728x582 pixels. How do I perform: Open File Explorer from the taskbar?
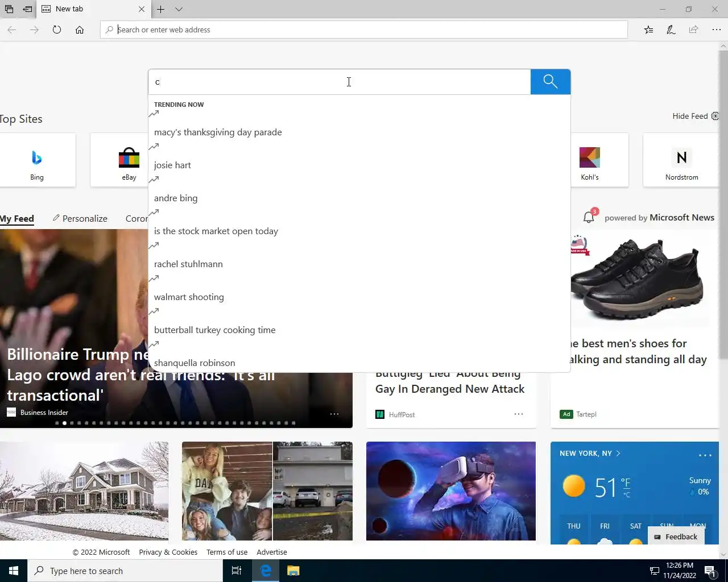coord(293,571)
